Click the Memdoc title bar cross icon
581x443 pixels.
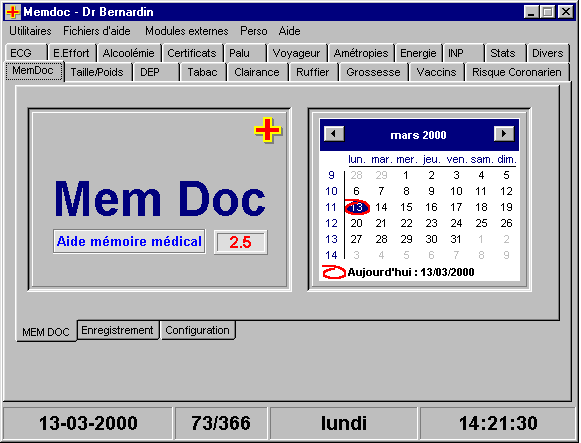tap(13, 12)
